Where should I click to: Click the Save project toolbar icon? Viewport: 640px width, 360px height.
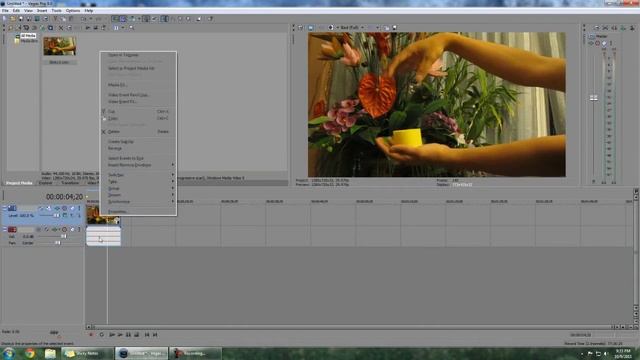pos(21,19)
